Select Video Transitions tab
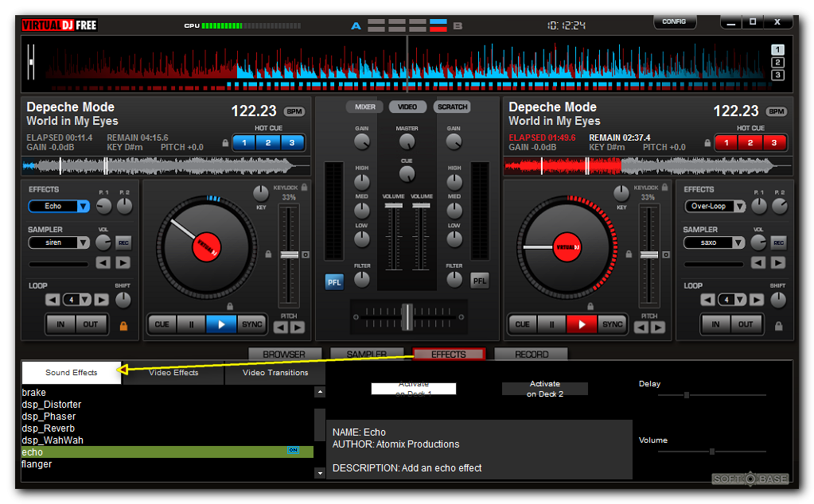814x504 pixels. click(275, 373)
